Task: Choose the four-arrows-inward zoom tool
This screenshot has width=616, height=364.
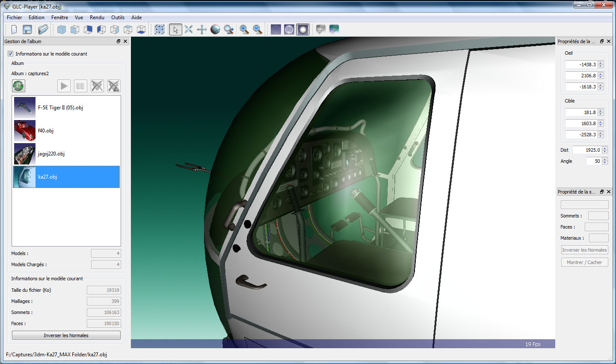Action: [x=189, y=29]
